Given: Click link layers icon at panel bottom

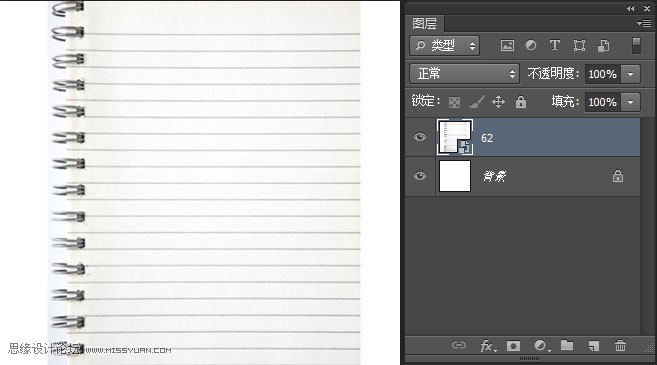Looking at the screenshot, I should [458, 345].
